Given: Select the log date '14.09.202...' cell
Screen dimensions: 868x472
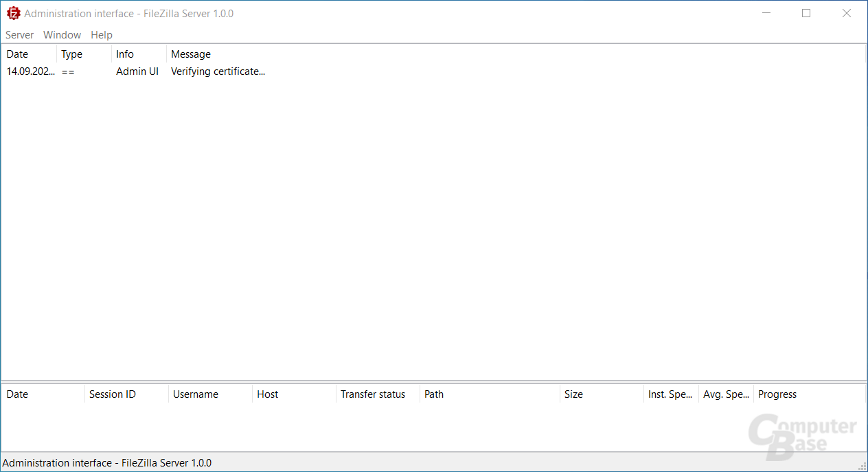Looking at the screenshot, I should point(31,71).
